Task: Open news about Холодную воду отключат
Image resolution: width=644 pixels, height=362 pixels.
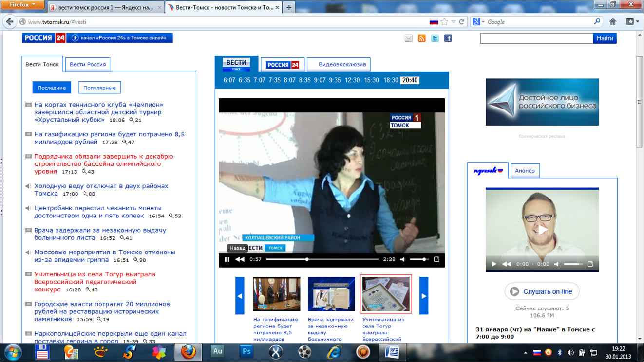Action: (101, 190)
